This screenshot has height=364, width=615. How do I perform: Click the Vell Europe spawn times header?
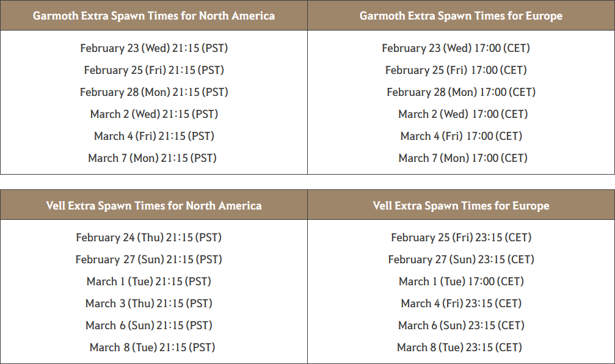coord(461,205)
